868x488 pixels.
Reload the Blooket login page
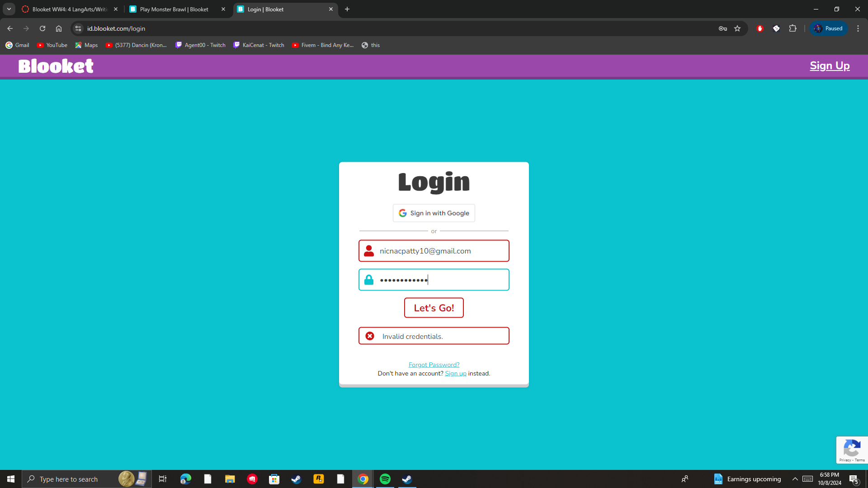pyautogui.click(x=42, y=28)
